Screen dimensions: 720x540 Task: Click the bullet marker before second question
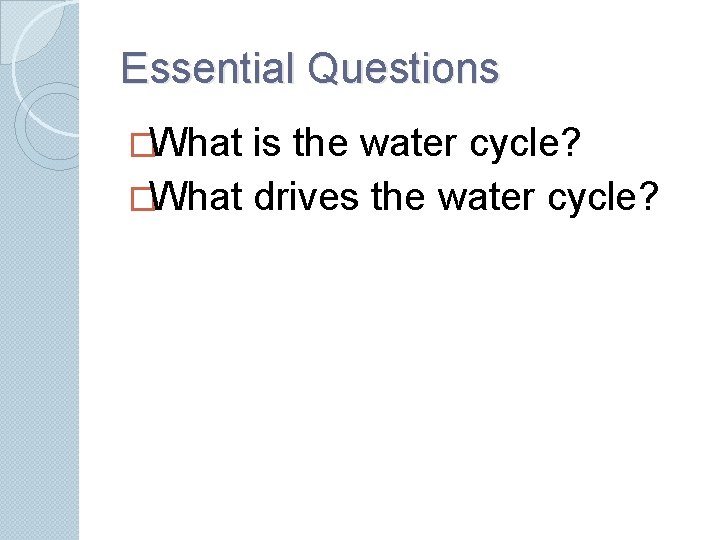click(x=151, y=197)
